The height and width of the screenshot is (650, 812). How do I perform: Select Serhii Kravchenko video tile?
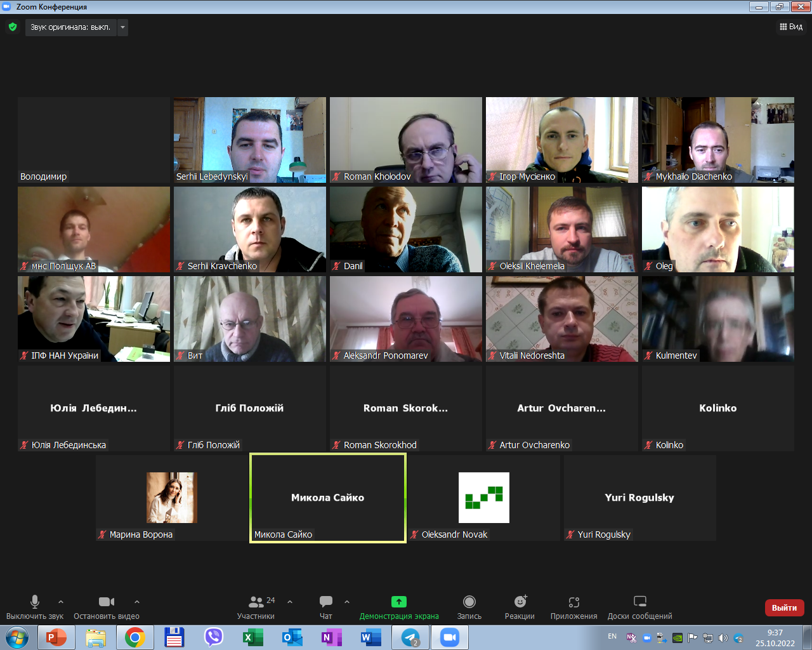pyautogui.click(x=250, y=229)
